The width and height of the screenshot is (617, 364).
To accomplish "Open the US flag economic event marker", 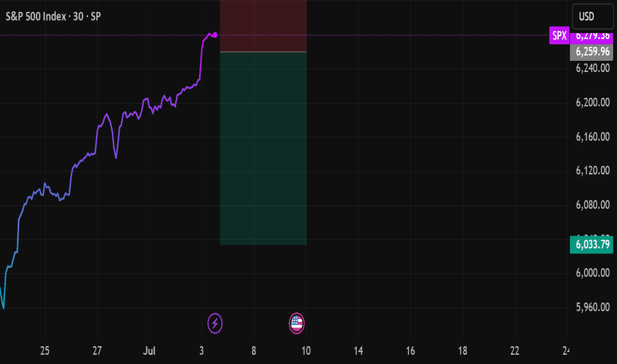I will tap(297, 324).
